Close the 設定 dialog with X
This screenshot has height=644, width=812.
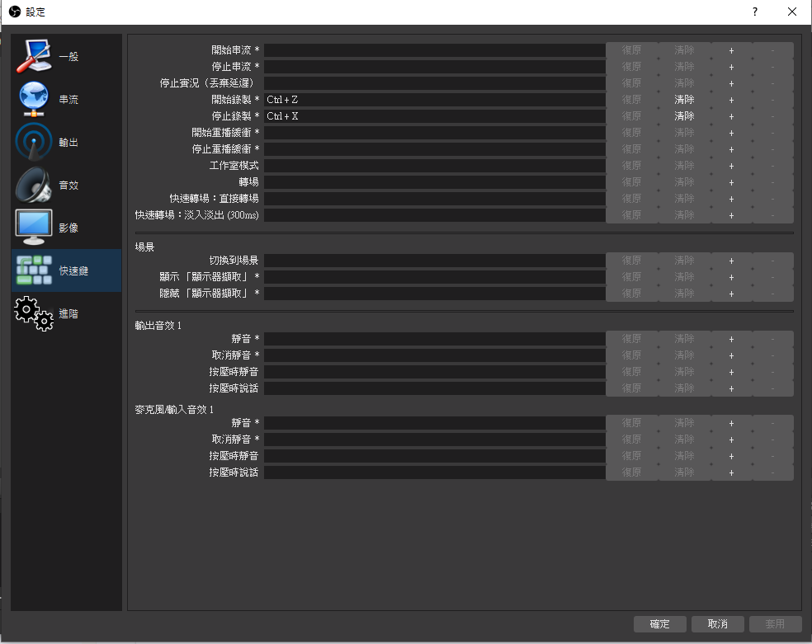pos(792,12)
